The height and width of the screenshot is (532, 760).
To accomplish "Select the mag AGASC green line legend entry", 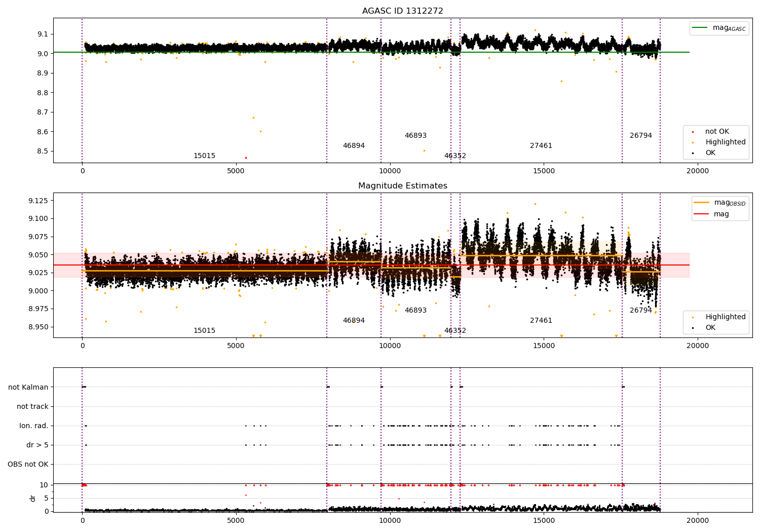I will pos(719,28).
